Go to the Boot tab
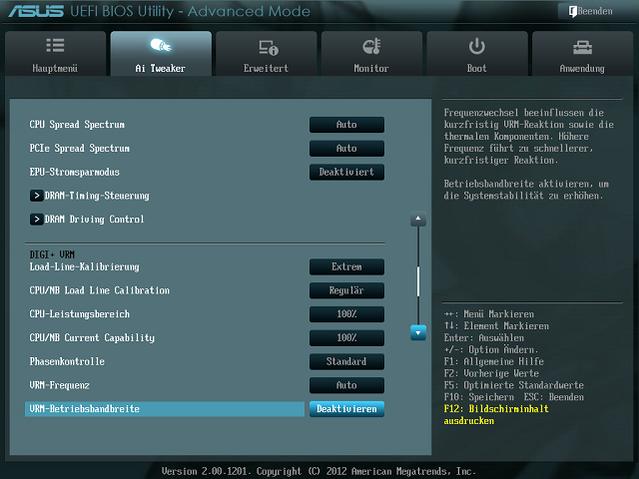The image size is (639, 479). click(x=477, y=53)
